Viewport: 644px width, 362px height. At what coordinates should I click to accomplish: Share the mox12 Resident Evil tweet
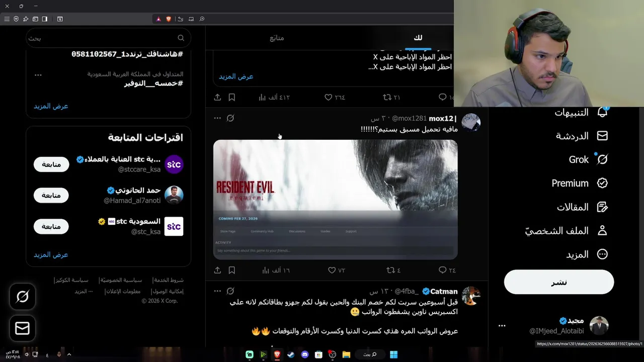pyautogui.click(x=217, y=270)
